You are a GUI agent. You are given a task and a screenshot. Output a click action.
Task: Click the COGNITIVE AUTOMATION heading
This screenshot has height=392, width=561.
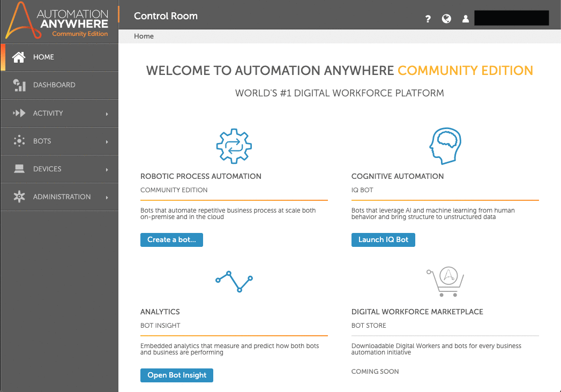pyautogui.click(x=398, y=176)
